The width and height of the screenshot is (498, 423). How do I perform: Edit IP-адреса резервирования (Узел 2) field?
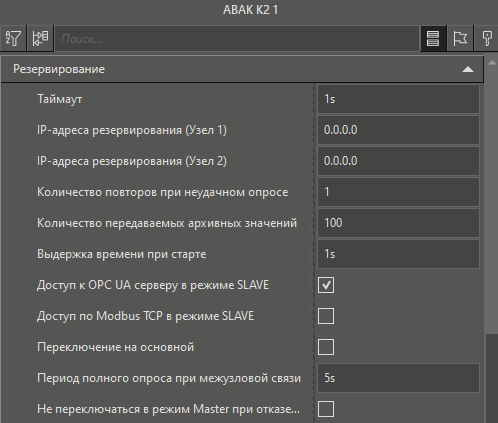pos(398,161)
